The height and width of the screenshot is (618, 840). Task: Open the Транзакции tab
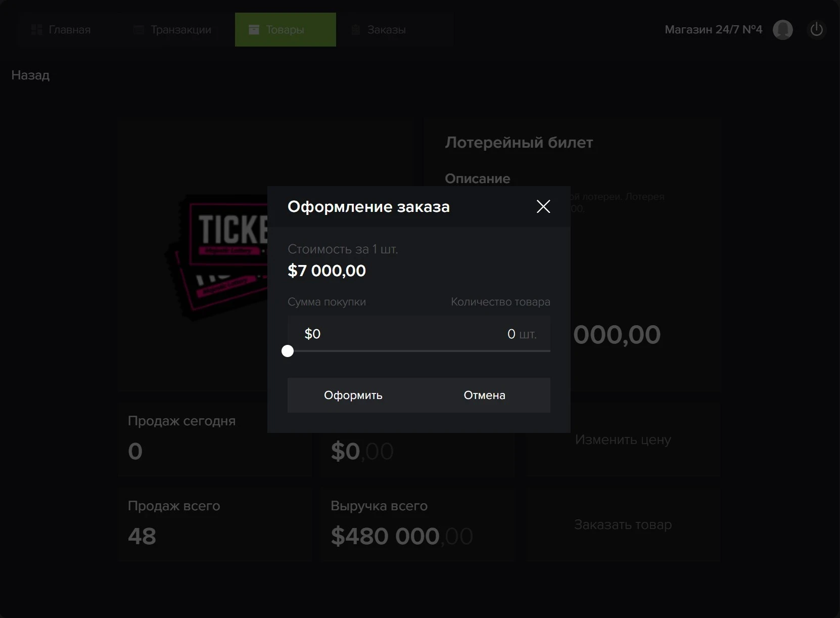[x=172, y=30]
